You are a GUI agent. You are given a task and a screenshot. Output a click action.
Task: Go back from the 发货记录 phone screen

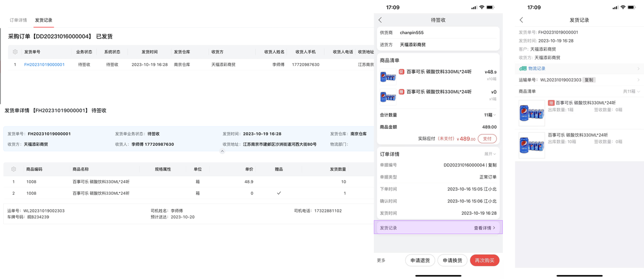(521, 20)
